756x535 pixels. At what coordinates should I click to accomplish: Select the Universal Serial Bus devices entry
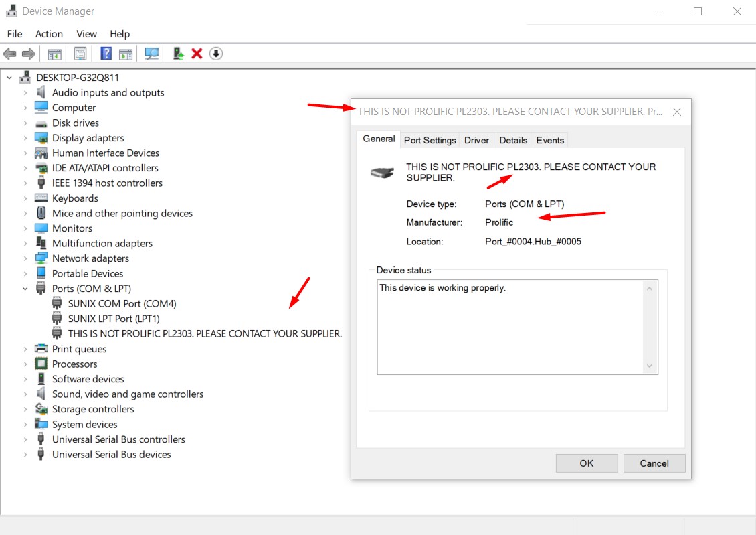click(111, 454)
